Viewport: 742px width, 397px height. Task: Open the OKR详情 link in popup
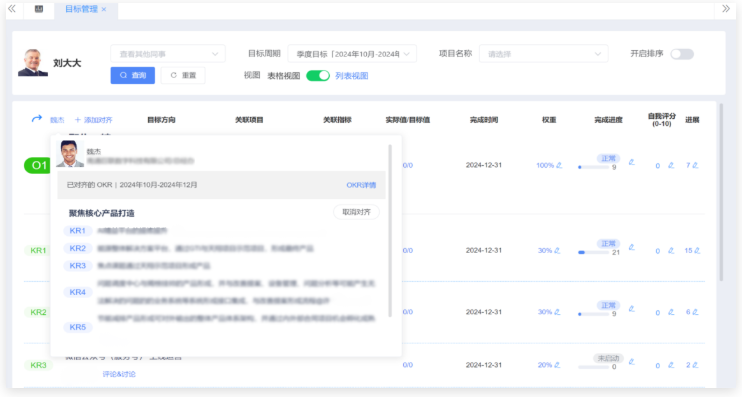tap(361, 185)
